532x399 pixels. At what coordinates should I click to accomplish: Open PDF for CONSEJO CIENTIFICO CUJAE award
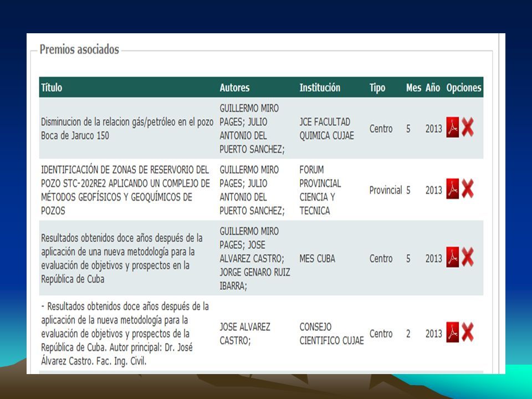(452, 332)
